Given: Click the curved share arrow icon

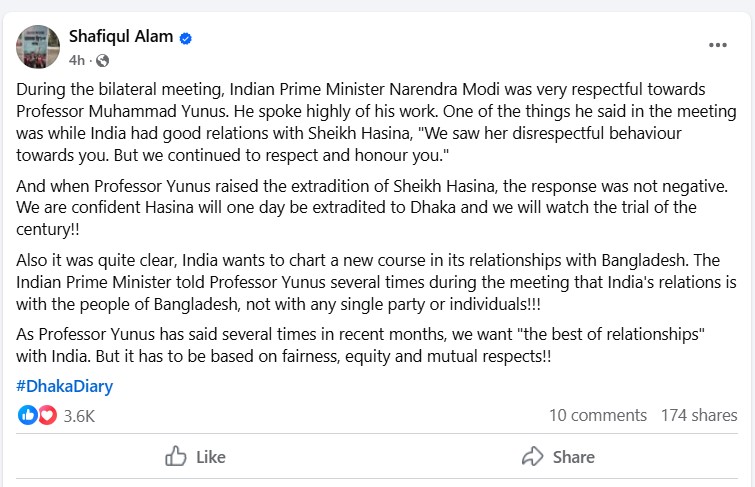Looking at the screenshot, I should pos(533,457).
